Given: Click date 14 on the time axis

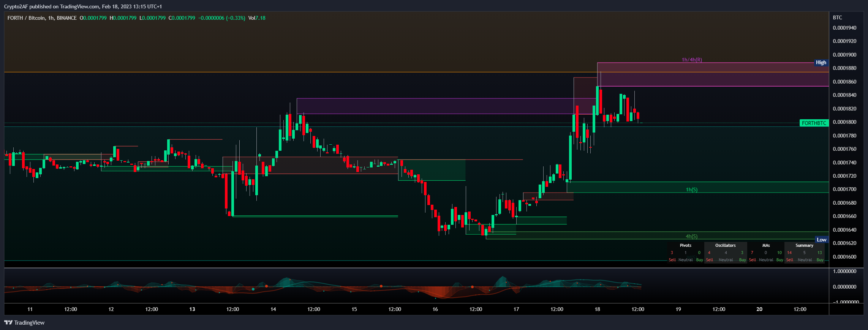Looking at the screenshot, I should [x=273, y=309].
